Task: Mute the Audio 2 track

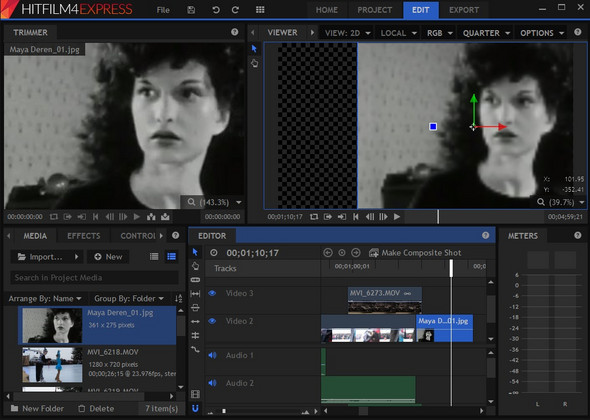Action: pos(212,383)
